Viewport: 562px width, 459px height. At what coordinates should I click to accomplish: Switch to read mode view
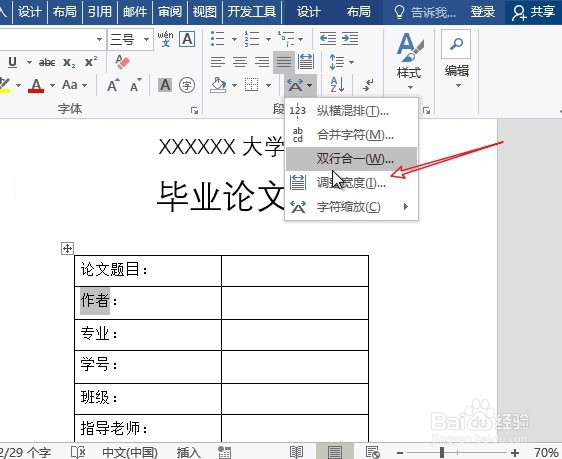coord(296,452)
